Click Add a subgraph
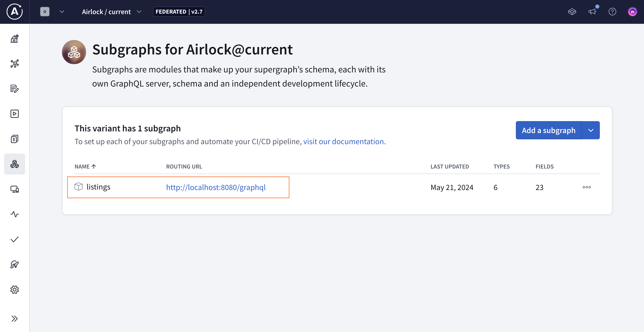 [x=548, y=130]
